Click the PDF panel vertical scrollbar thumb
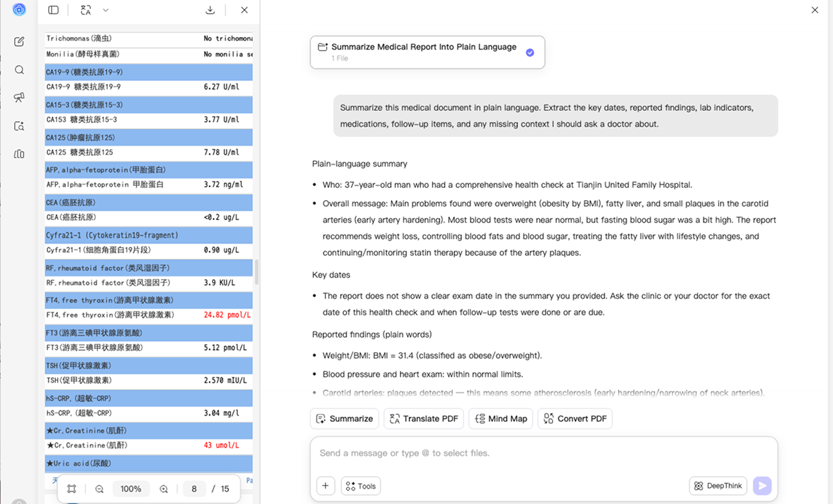 click(257, 272)
